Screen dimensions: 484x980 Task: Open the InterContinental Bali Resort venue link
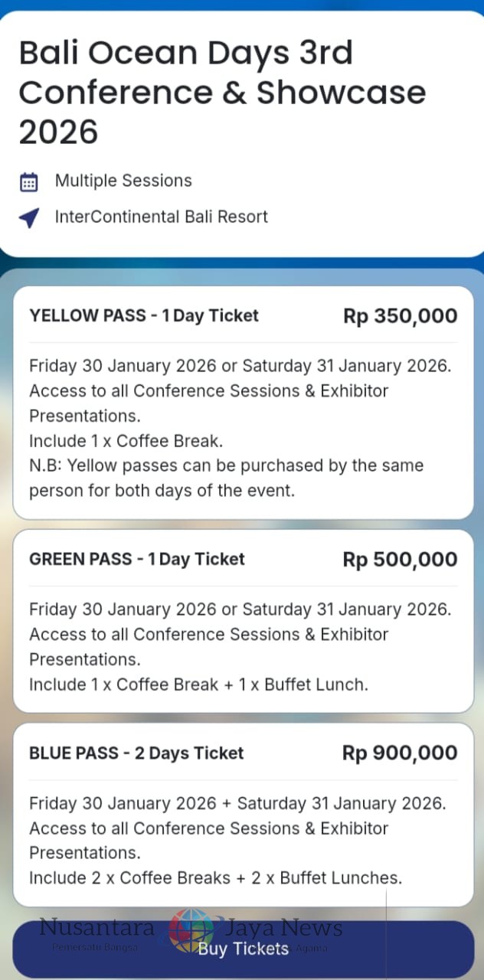pyautogui.click(x=161, y=217)
